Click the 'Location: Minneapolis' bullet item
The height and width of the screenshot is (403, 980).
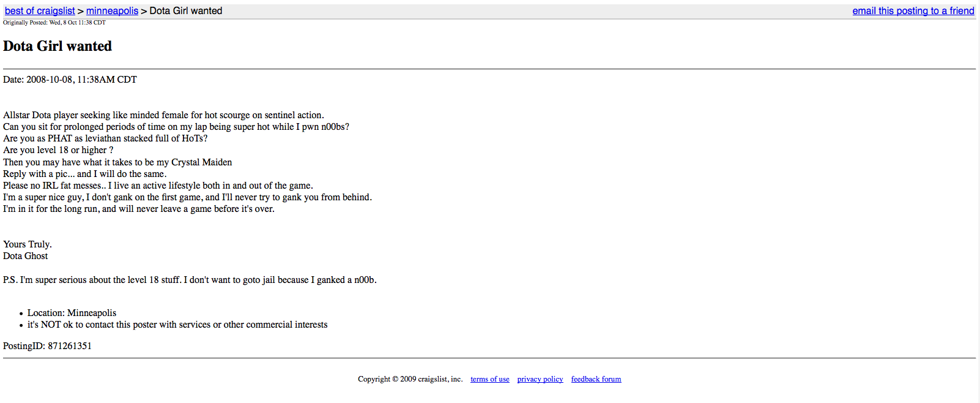point(72,313)
